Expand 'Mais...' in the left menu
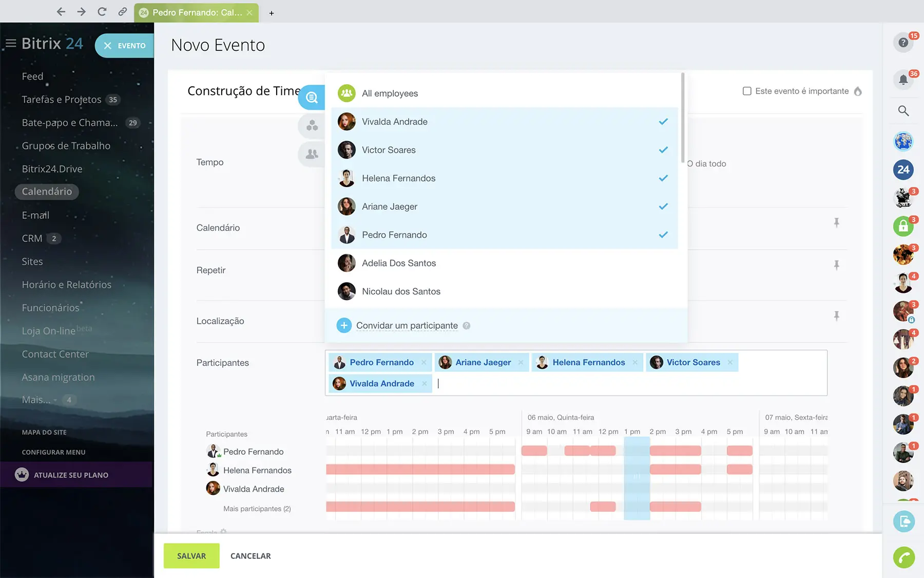Screen dimensions: 924x578 [x=37, y=400]
